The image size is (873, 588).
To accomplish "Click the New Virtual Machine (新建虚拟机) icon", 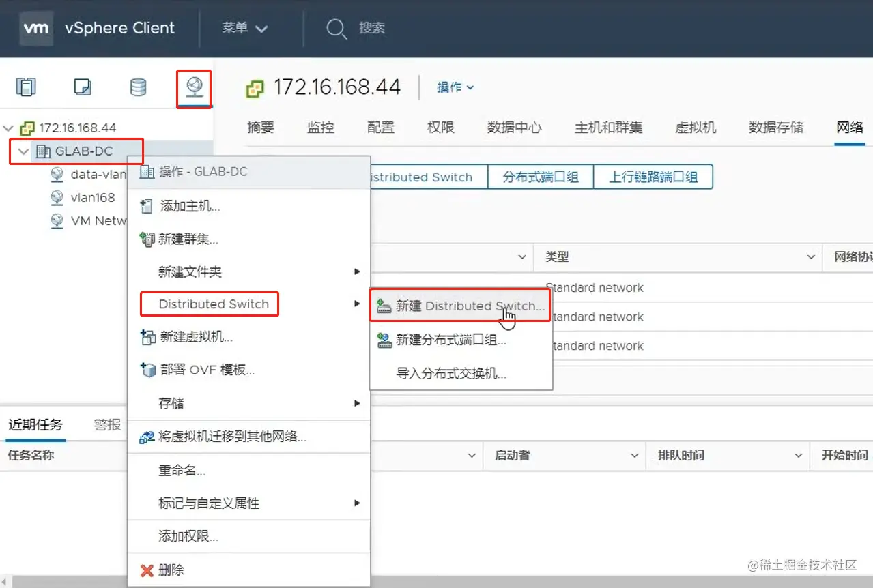I will (147, 337).
